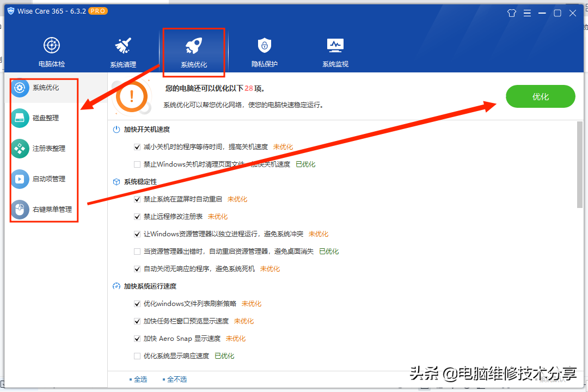The height and width of the screenshot is (392, 588).
Task: Uncheck 减小关机时的程序等待时间 option
Action: (137, 147)
